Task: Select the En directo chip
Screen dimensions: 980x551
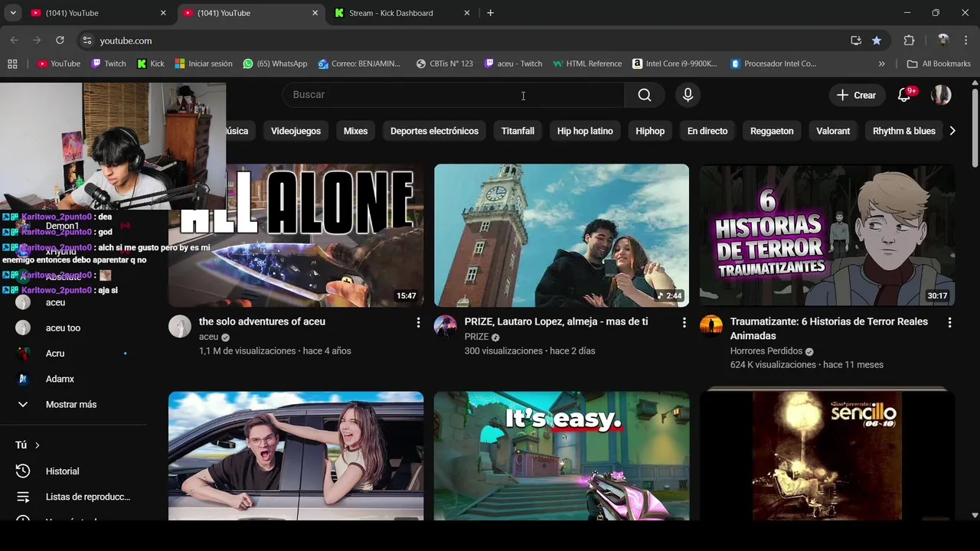Action: coord(707,131)
